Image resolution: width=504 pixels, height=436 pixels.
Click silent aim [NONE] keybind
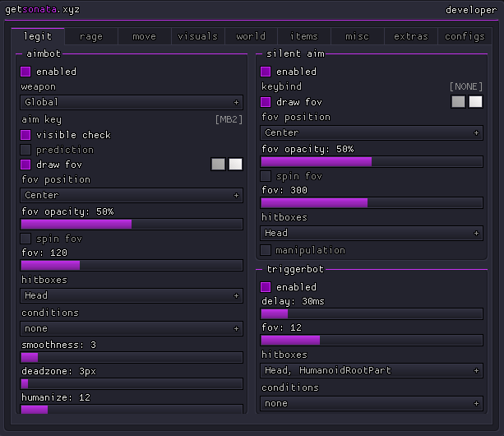(x=466, y=86)
